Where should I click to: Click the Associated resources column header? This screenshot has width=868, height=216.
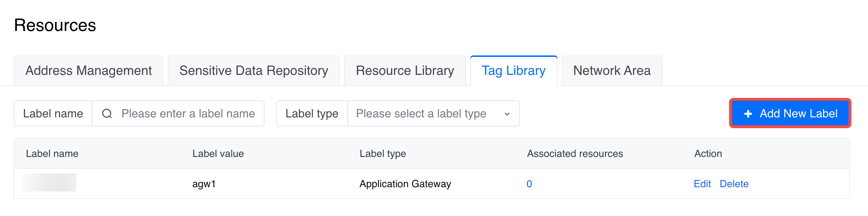point(575,154)
